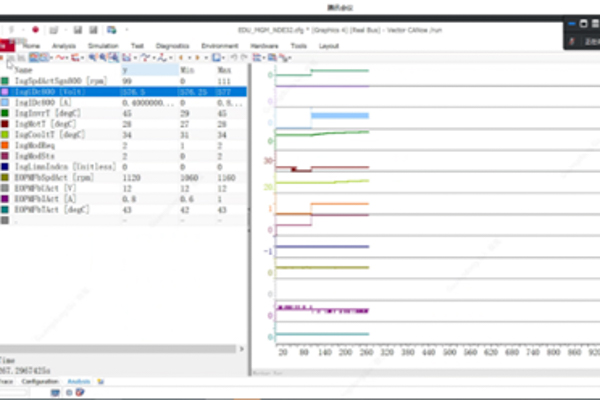Open the Simulation ribbon tab
The width and height of the screenshot is (600, 400).
(103, 46)
